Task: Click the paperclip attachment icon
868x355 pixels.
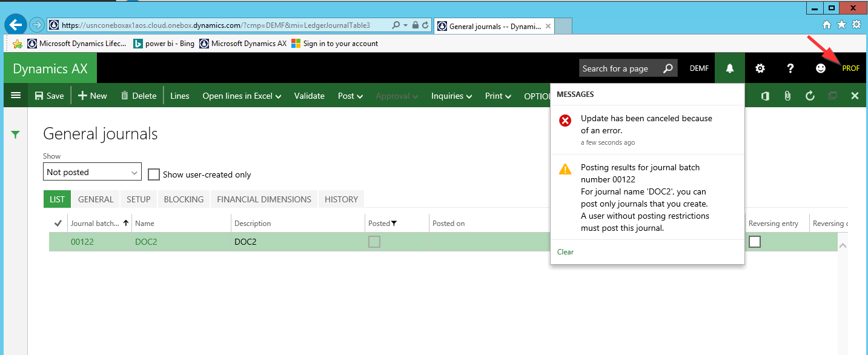Action: coord(787,96)
